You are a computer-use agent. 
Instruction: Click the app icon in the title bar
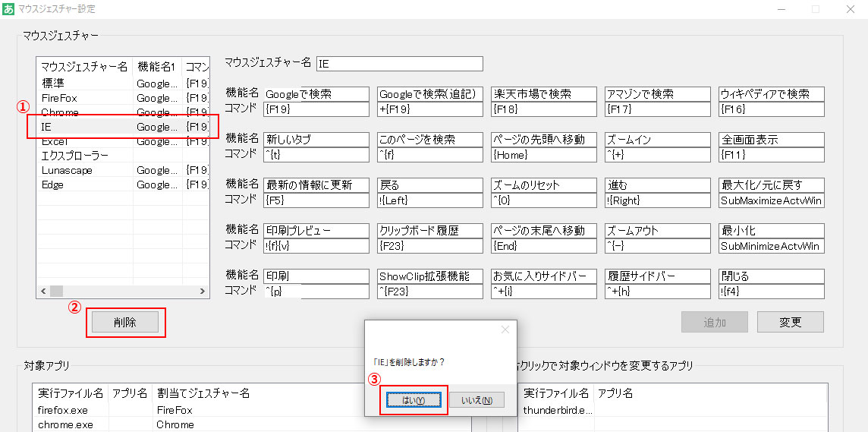[x=9, y=9]
